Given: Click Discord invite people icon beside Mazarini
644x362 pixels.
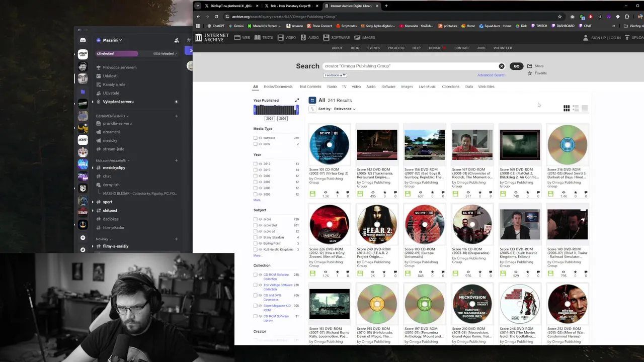Looking at the screenshot, I should pyautogui.click(x=177, y=40).
